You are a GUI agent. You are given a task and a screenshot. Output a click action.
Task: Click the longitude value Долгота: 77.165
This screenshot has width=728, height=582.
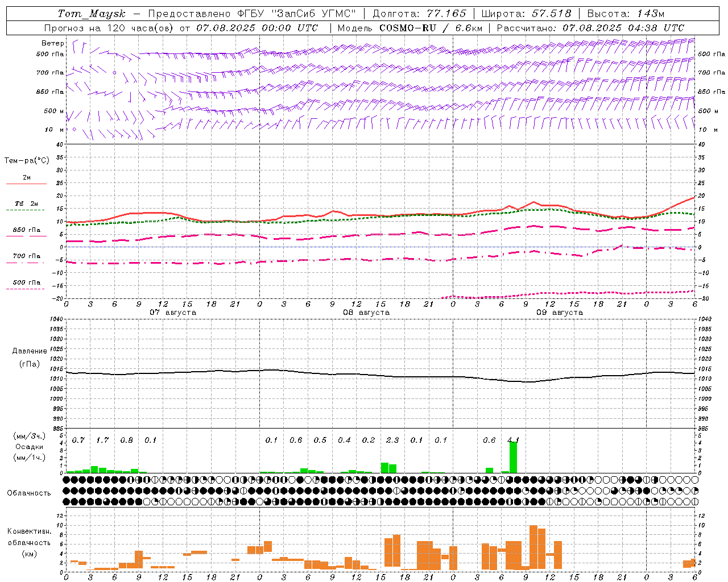tap(419, 14)
